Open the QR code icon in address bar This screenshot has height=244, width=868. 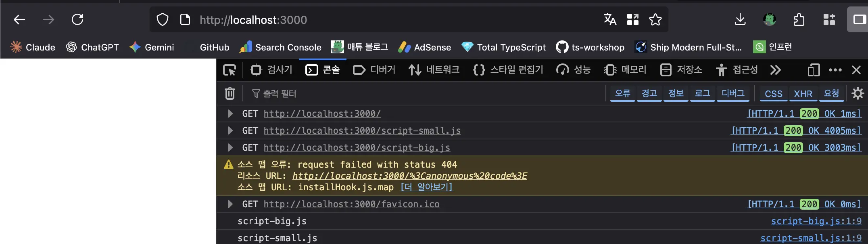click(x=633, y=19)
